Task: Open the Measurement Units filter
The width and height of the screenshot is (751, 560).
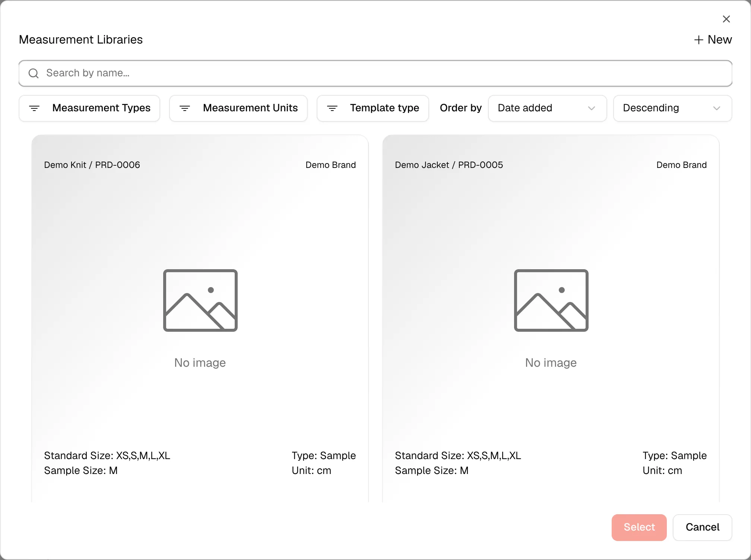Action: [238, 108]
